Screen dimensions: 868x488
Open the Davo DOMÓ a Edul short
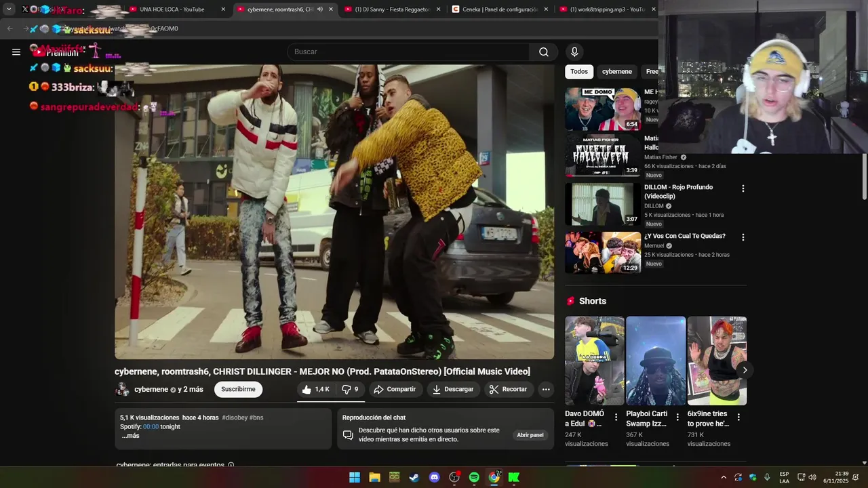coord(595,361)
